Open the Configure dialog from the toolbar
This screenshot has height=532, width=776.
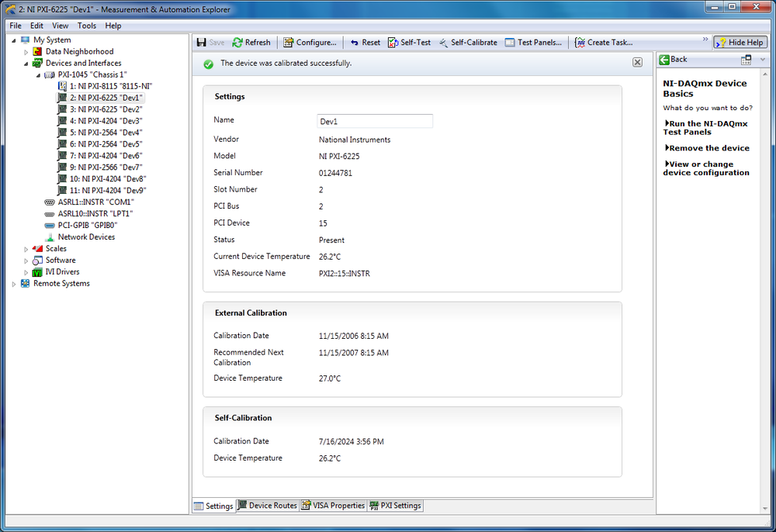point(310,43)
